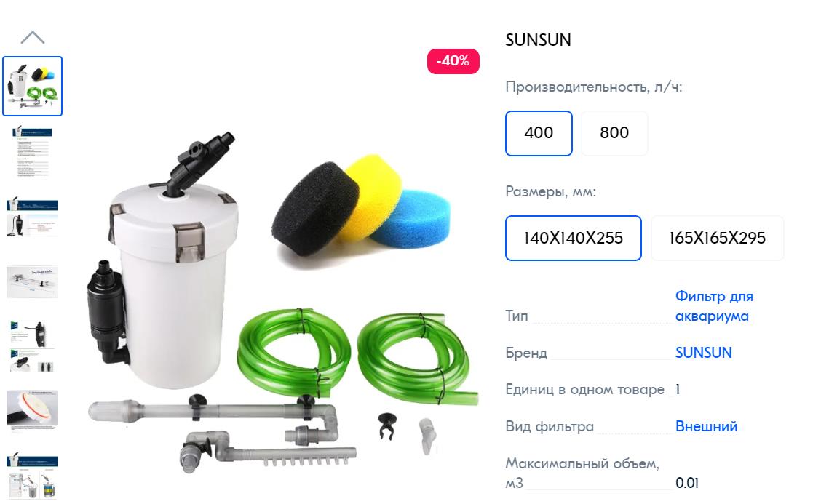Open the blue SUNSUN brand link
The width and height of the screenshot is (821, 504).
coord(703,353)
